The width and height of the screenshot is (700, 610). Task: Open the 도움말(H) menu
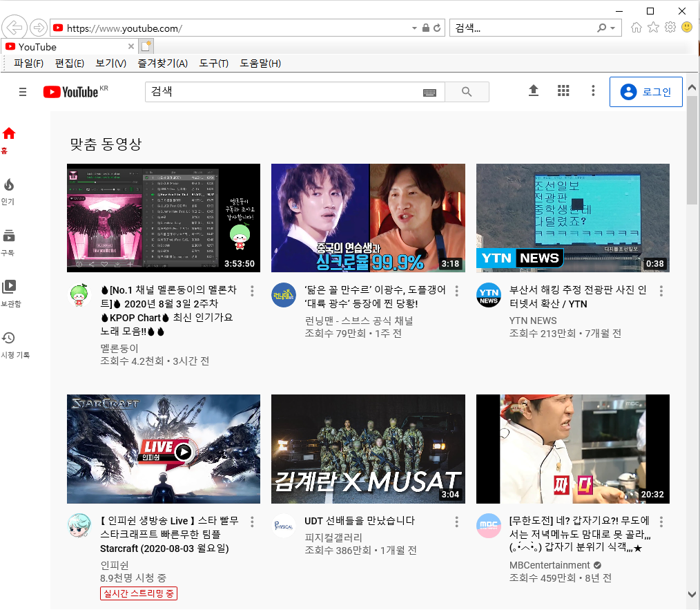pyautogui.click(x=260, y=64)
